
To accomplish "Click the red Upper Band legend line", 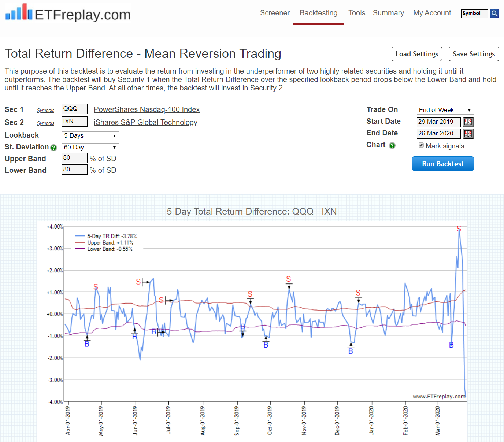I will 80,242.
